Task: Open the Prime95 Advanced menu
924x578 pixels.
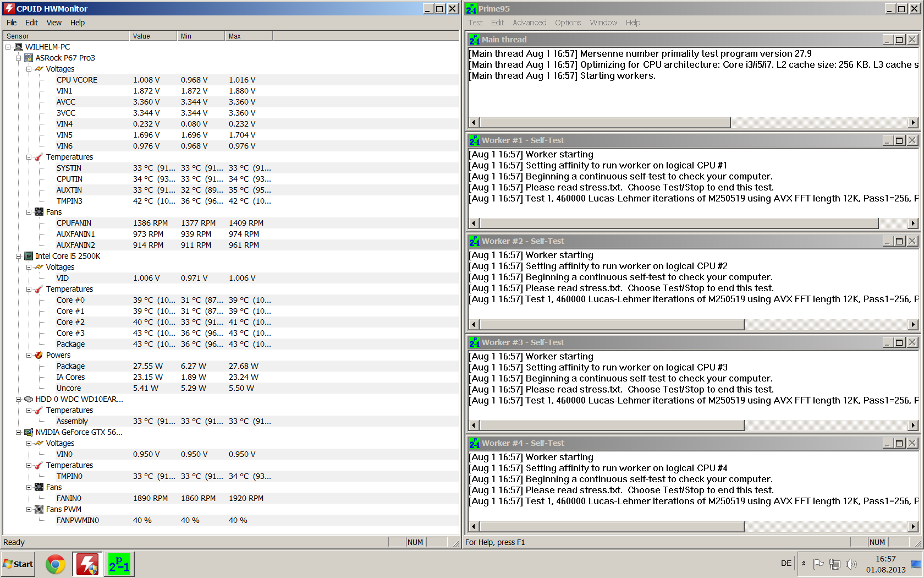Action: tap(529, 23)
